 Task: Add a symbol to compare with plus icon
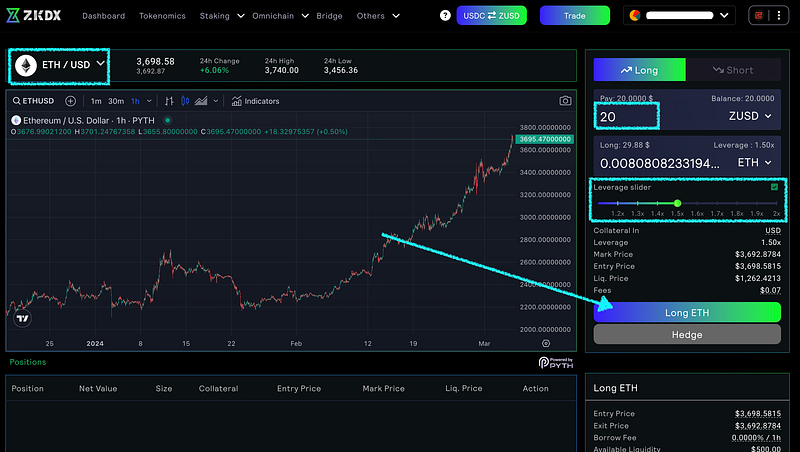point(70,101)
